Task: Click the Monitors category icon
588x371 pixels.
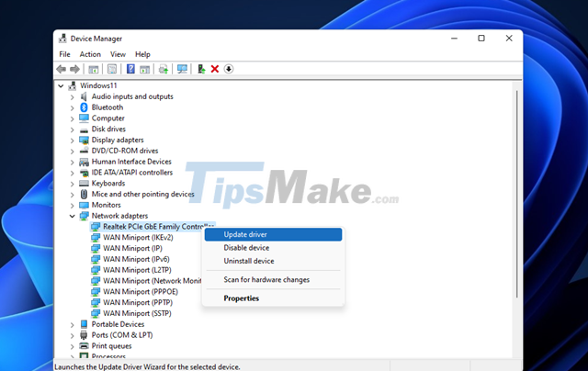Action: tap(84, 206)
